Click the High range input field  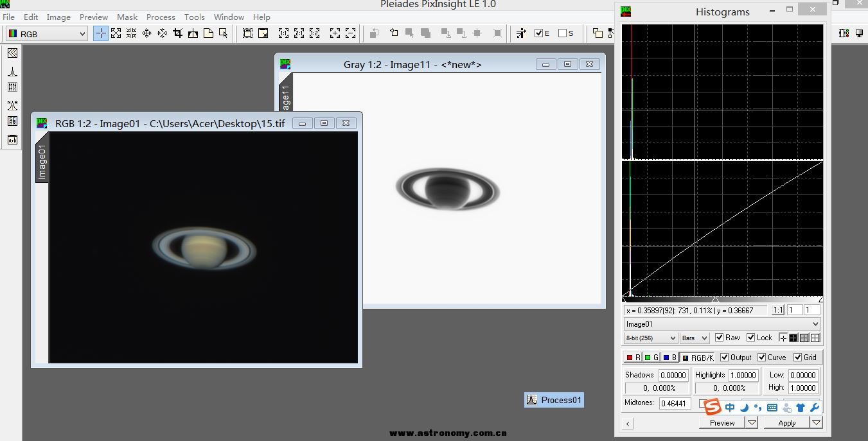(x=803, y=388)
